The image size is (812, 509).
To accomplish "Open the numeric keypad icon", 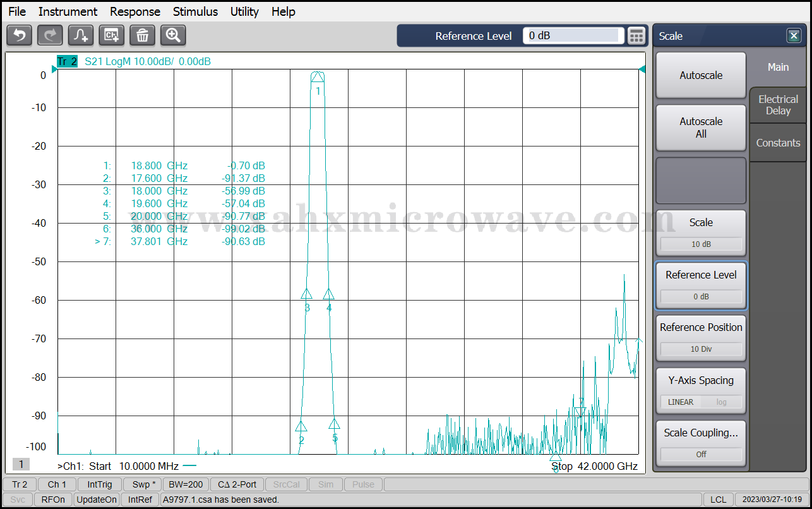I will click(x=636, y=36).
